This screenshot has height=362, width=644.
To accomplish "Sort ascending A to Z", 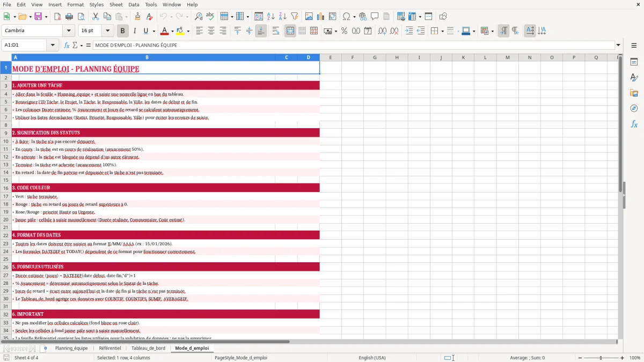I will pyautogui.click(x=270, y=17).
